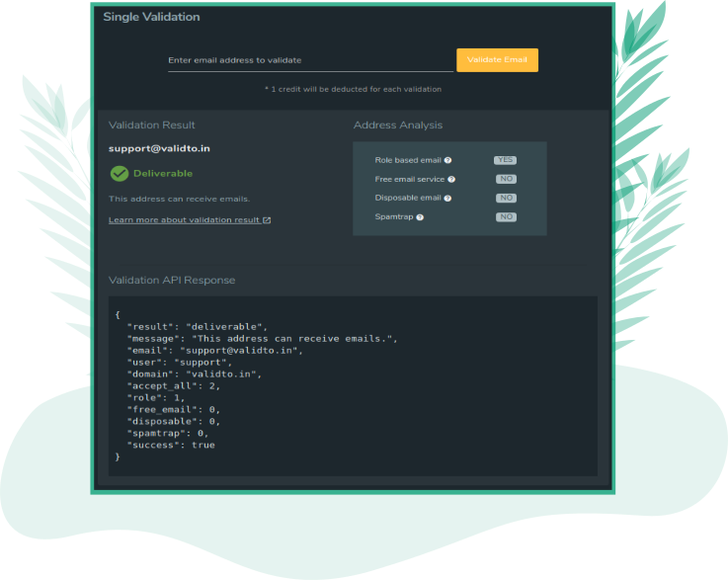Screen dimensions: 728x580
Task: Click the credit deduction notice text
Action: point(354,89)
